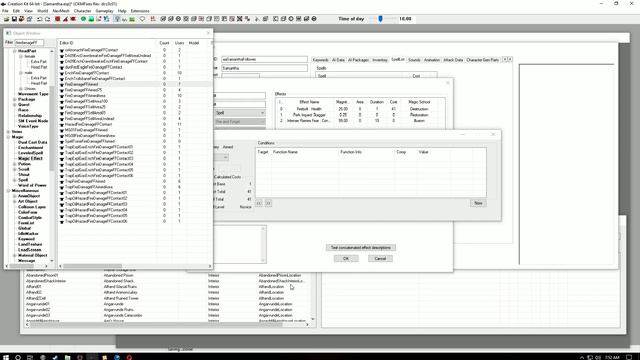The image size is (640, 360).
Task: Expand the AnimObject tree node
Action: point(15,196)
